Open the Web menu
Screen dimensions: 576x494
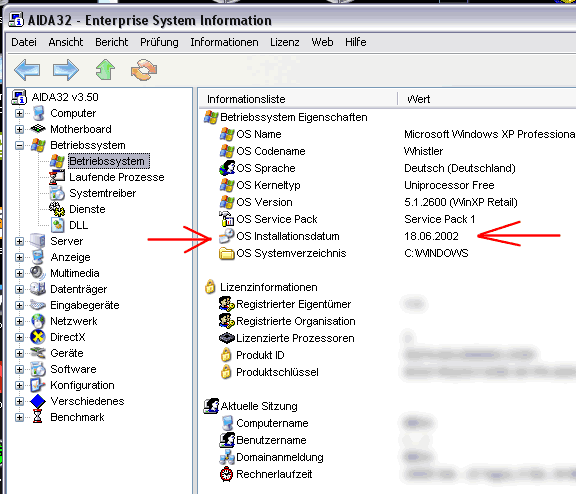pos(322,42)
